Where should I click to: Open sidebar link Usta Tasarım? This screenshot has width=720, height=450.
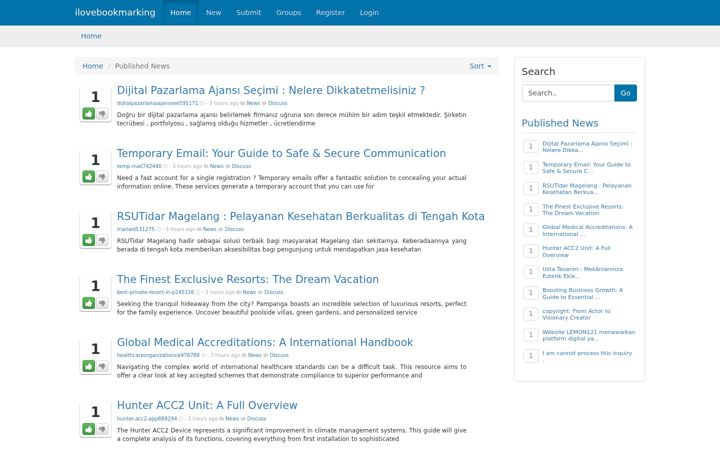point(582,273)
